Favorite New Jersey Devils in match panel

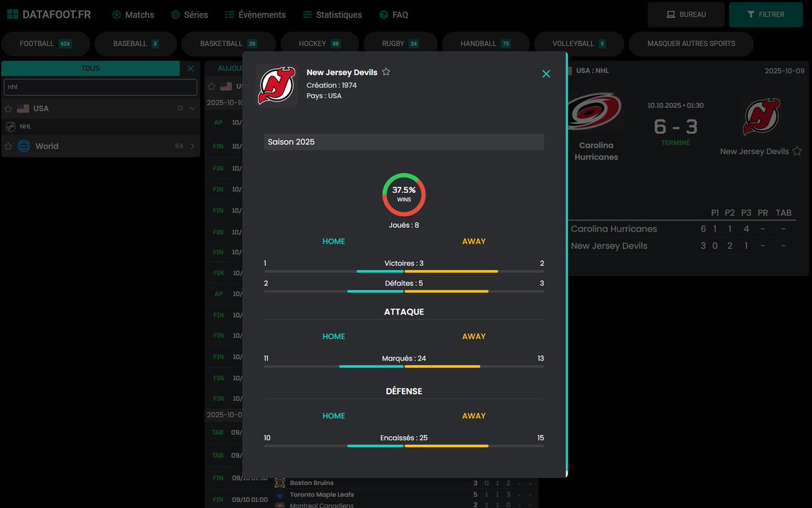(797, 151)
